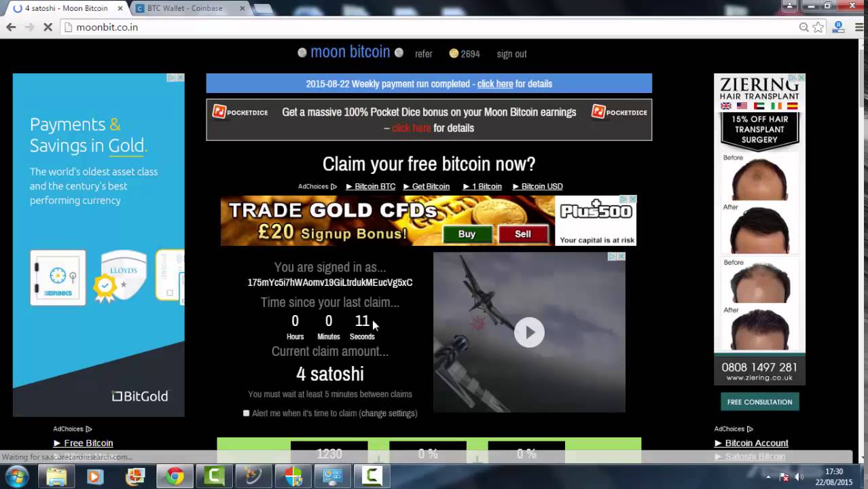Viewport: 868px width, 489px height.
Task: Click the taskbar clock showing 17:30
Action: [834, 477]
